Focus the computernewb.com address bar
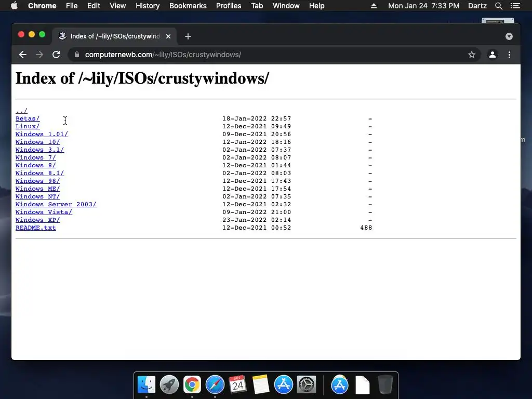532x399 pixels. pyautogui.click(x=274, y=55)
